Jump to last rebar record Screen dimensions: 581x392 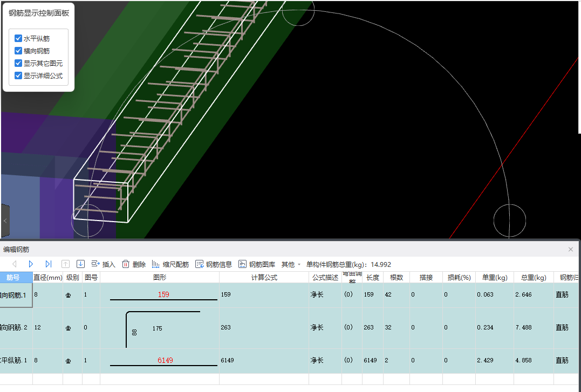pos(48,264)
